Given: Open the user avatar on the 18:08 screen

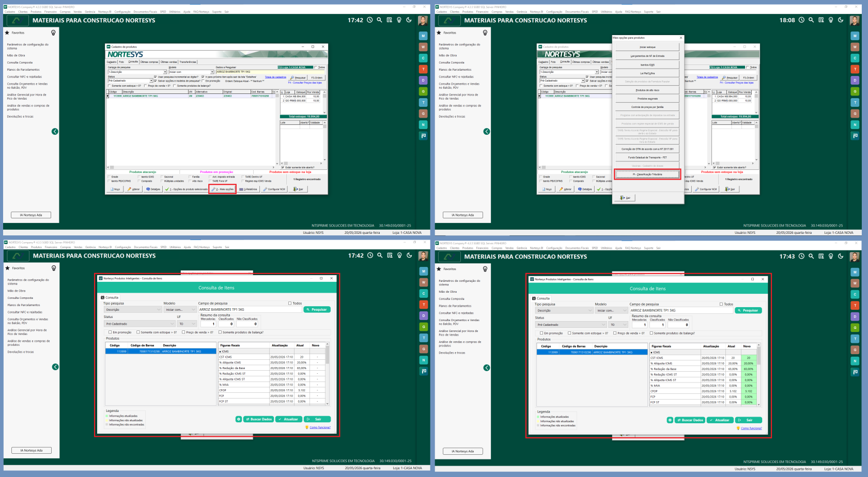Looking at the screenshot, I should (x=855, y=20).
